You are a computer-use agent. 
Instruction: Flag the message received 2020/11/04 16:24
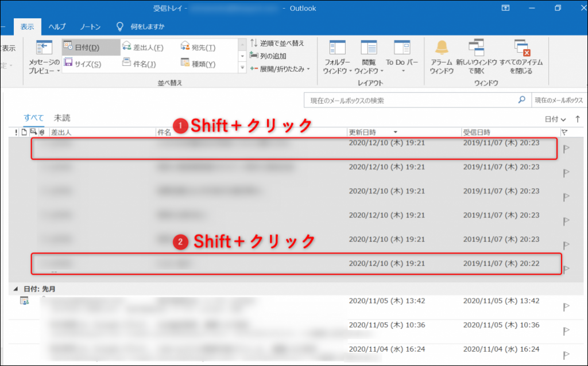566,355
